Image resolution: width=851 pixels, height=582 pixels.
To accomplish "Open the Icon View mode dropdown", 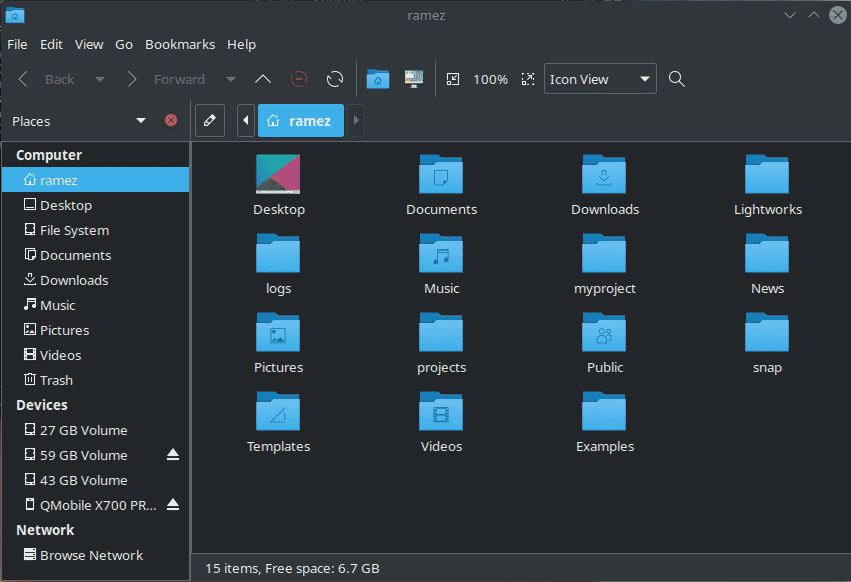I will (x=600, y=79).
